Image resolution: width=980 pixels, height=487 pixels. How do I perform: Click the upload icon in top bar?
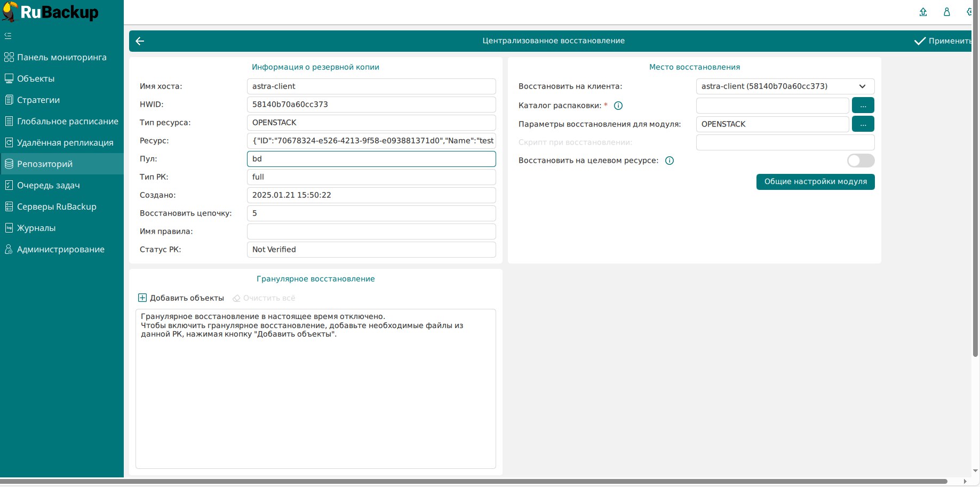pyautogui.click(x=923, y=12)
